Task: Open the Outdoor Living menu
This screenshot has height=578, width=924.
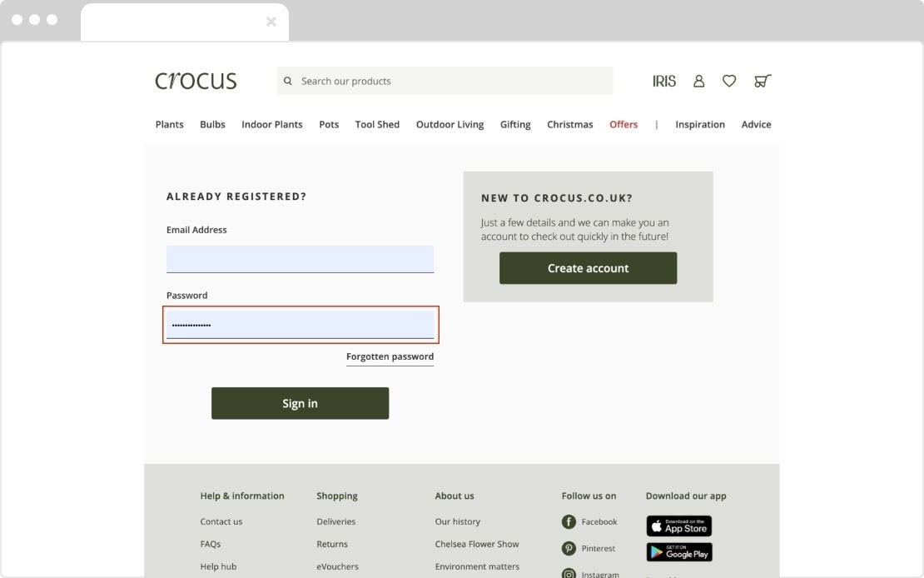Action: pyautogui.click(x=450, y=124)
